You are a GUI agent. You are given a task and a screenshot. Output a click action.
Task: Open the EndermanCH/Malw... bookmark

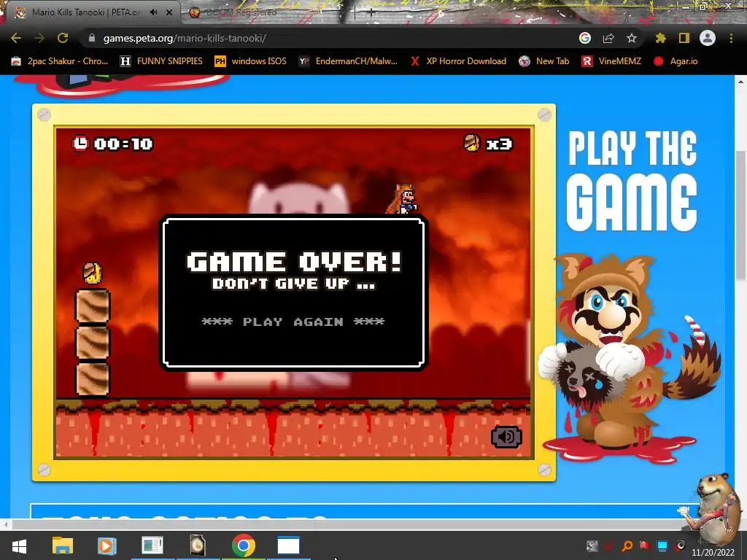click(x=348, y=61)
